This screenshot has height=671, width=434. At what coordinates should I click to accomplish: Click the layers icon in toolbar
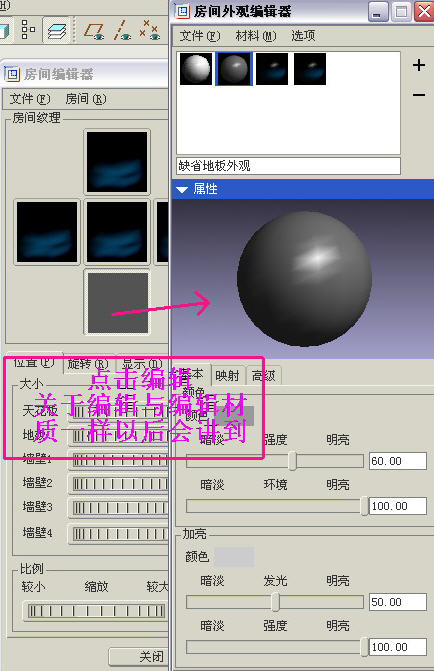click(56, 30)
